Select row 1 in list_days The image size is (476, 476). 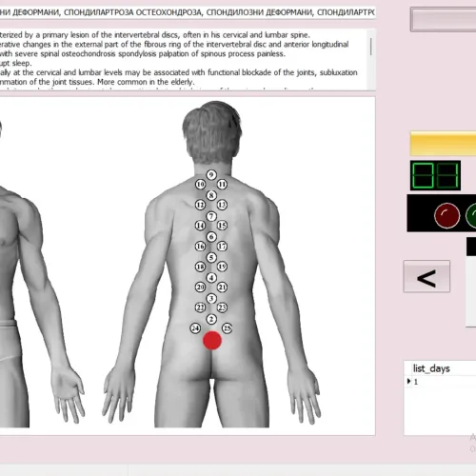[x=441, y=382]
